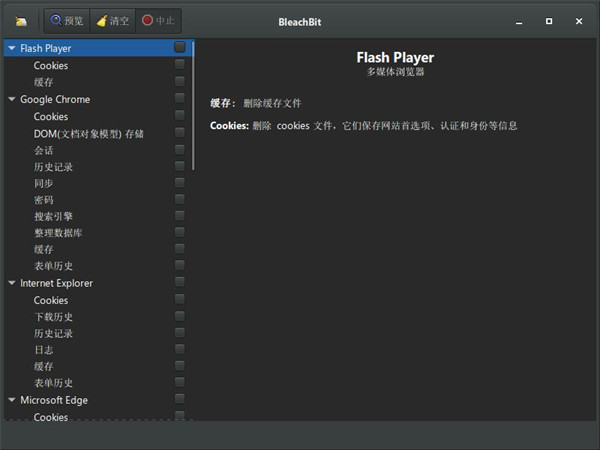Collapse the Google Chrome tree group
The height and width of the screenshot is (450, 600).
(11, 99)
